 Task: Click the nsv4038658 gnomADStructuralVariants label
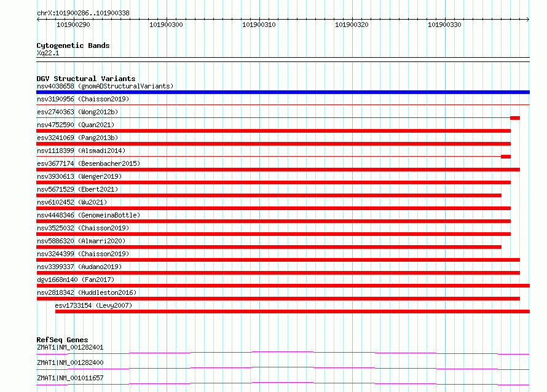tap(105, 86)
